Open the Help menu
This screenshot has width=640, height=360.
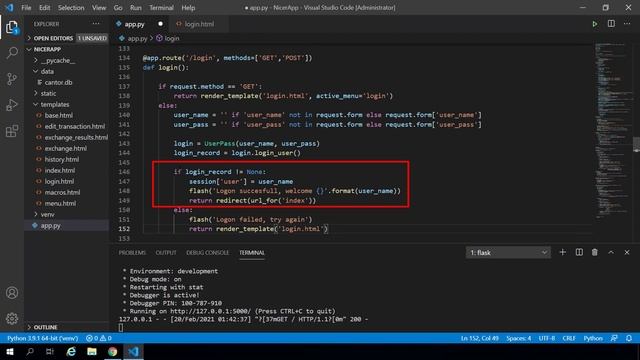188,7
